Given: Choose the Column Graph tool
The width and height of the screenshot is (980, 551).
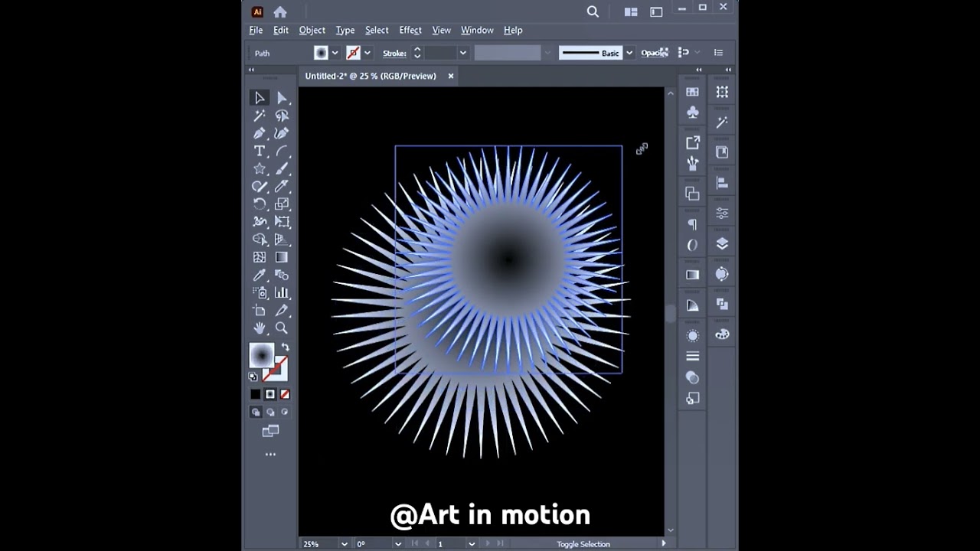Looking at the screenshot, I should pos(282,292).
